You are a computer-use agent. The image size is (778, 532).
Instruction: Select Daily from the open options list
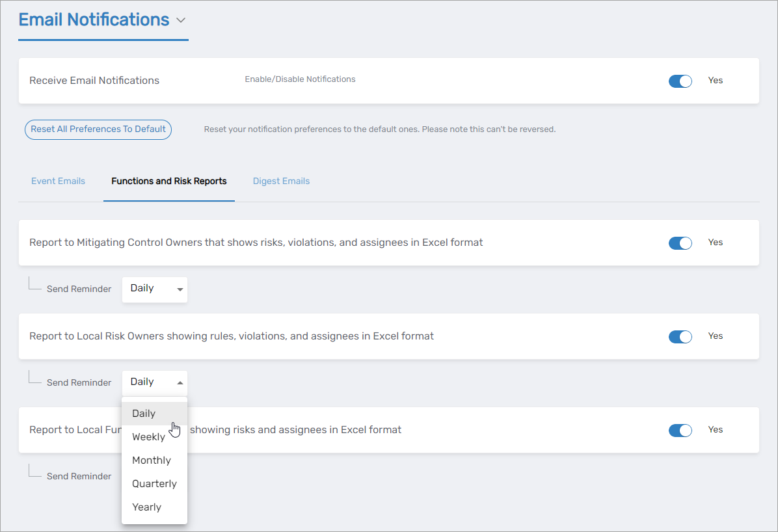143,413
